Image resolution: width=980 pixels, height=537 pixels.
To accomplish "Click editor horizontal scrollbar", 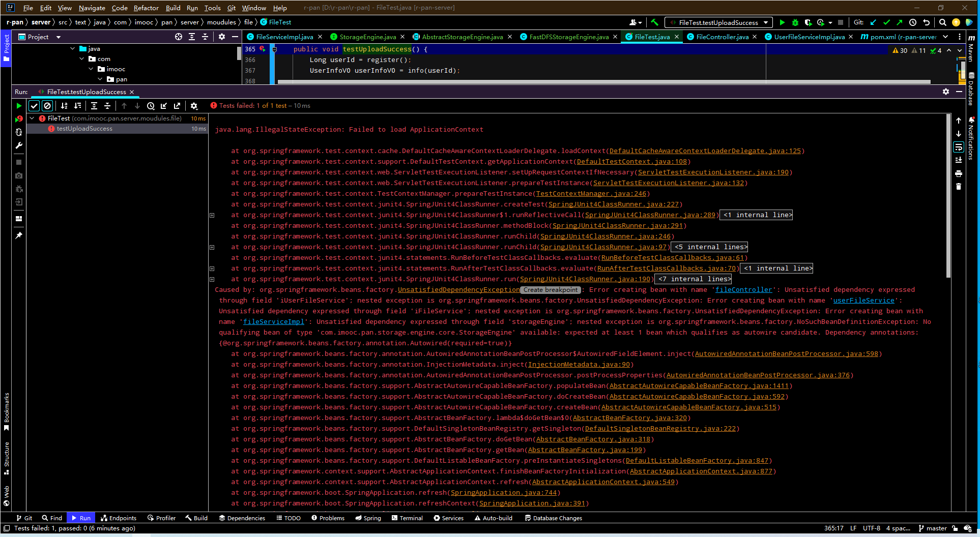I will (x=604, y=81).
